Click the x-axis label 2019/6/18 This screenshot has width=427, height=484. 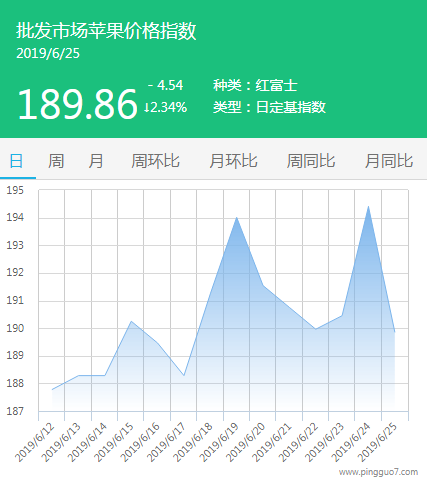coord(193,442)
